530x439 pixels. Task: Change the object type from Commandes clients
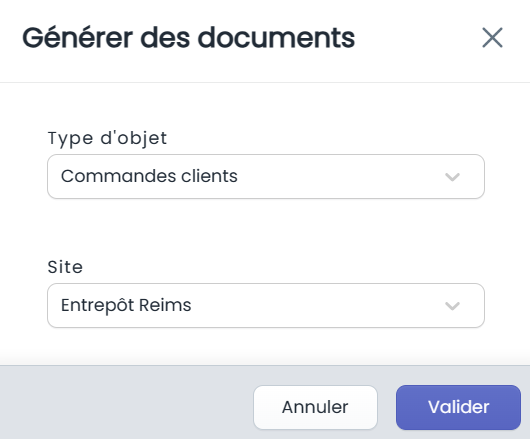(266, 176)
